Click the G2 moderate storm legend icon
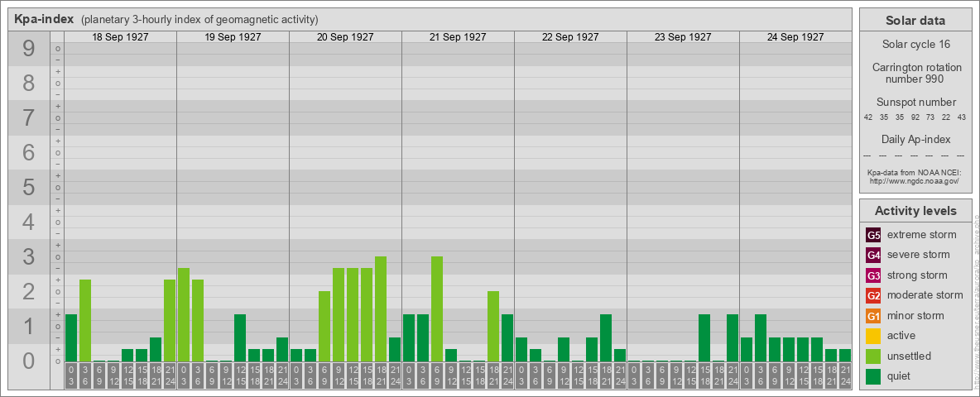The height and width of the screenshot is (397, 980). [x=873, y=295]
